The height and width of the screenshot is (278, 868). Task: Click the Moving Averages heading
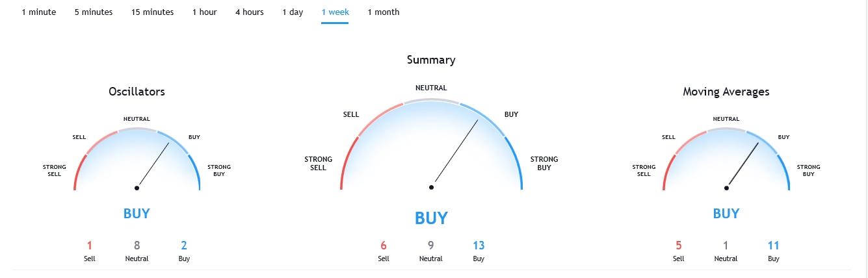726,92
